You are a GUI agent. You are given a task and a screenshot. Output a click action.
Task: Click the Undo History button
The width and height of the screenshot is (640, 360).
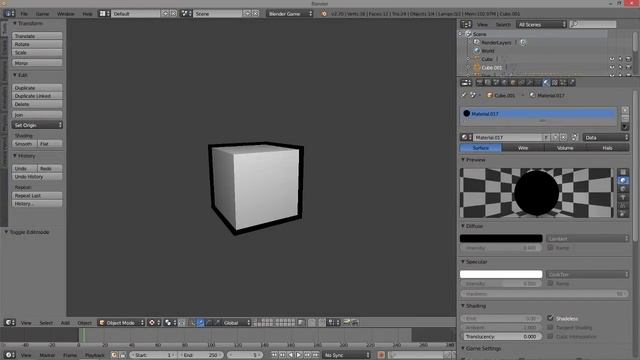click(37, 177)
